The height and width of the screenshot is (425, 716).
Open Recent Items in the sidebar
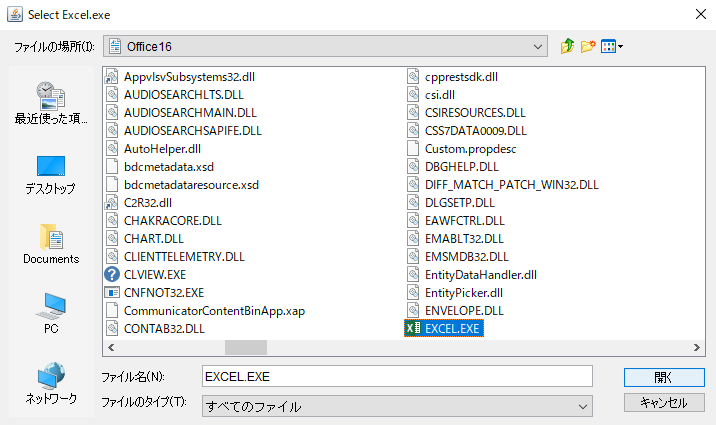[51, 103]
